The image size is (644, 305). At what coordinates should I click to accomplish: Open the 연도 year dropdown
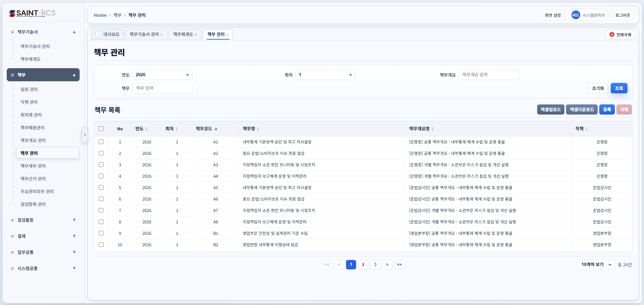162,75
